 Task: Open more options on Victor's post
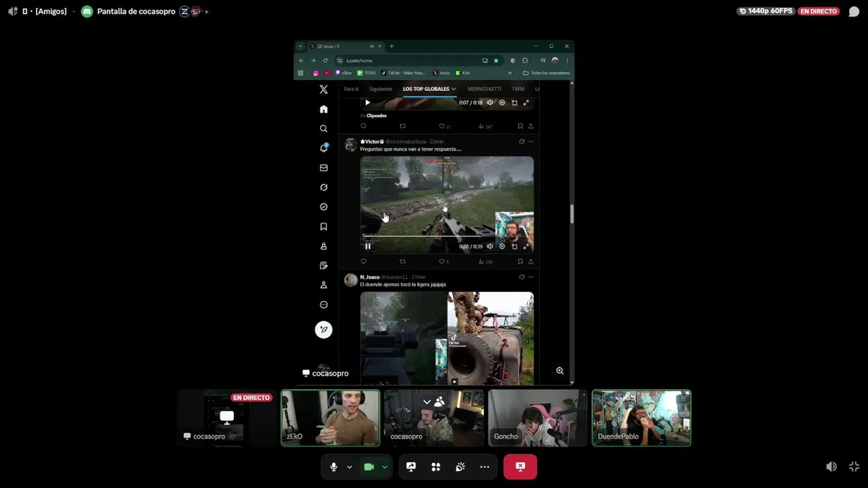(530, 142)
